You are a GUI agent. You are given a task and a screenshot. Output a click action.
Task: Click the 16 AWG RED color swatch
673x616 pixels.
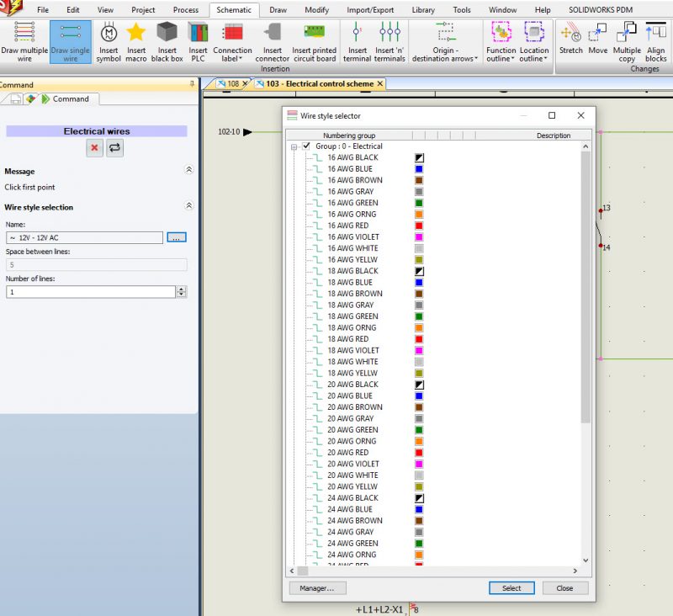tap(419, 226)
